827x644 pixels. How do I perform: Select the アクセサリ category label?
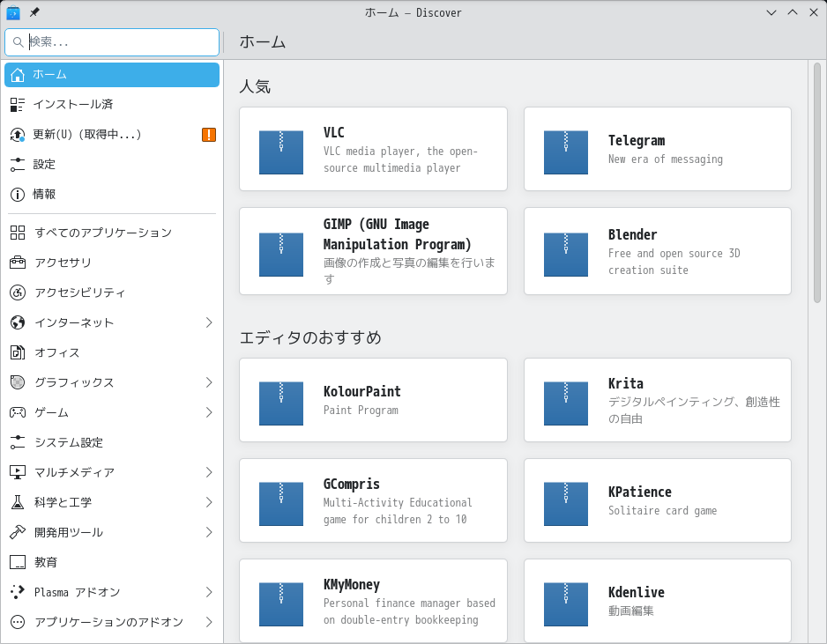click(63, 263)
